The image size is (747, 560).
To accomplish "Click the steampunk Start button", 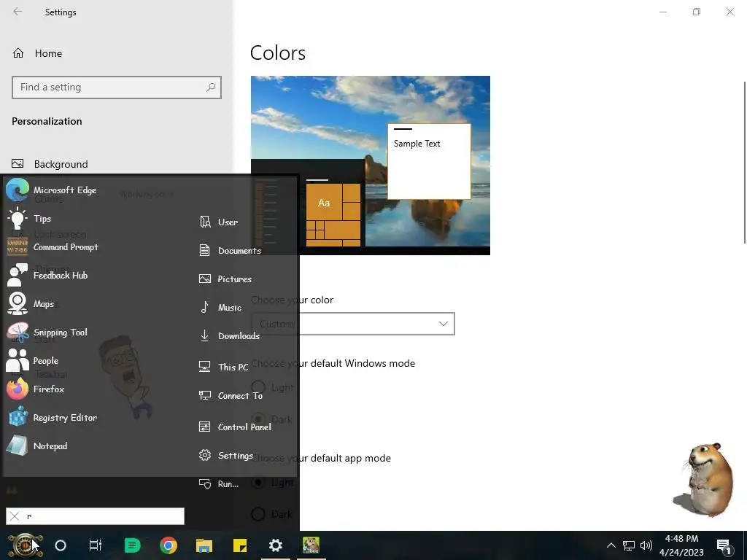I will pyautogui.click(x=25, y=545).
